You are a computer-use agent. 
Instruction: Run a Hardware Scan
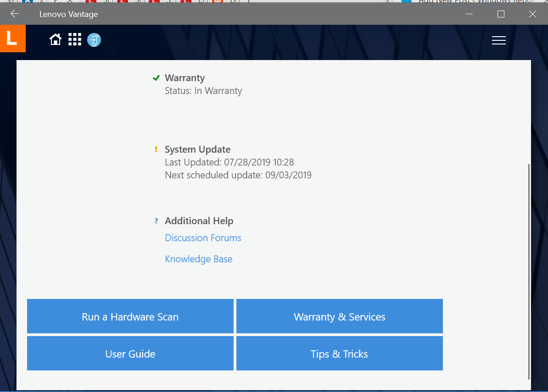pyautogui.click(x=130, y=316)
